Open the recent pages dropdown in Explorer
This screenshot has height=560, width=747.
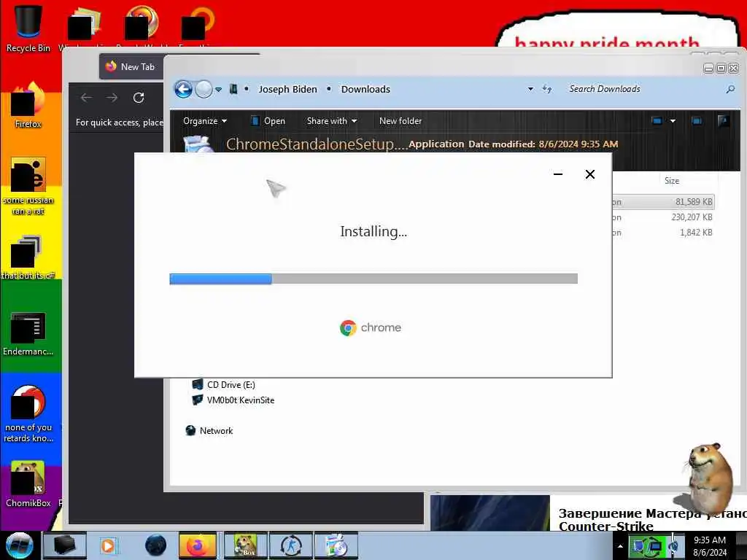click(218, 90)
